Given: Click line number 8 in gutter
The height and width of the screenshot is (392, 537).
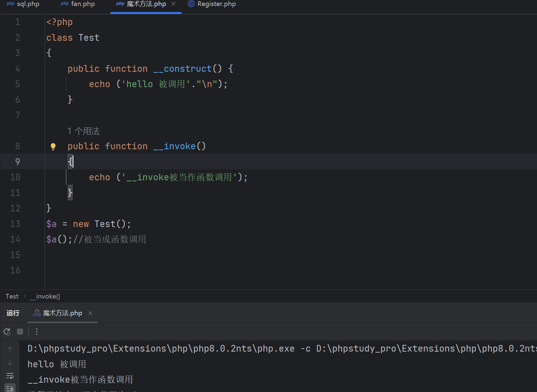Looking at the screenshot, I should coord(17,146).
